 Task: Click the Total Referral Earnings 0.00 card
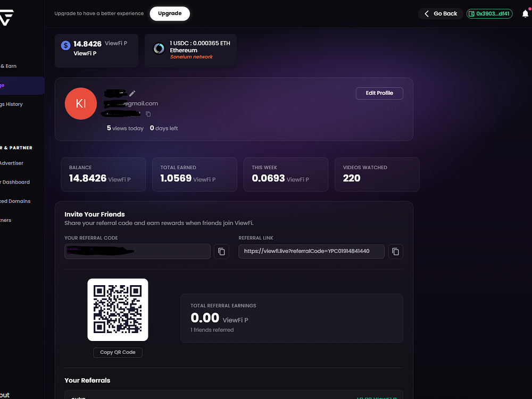tap(292, 318)
